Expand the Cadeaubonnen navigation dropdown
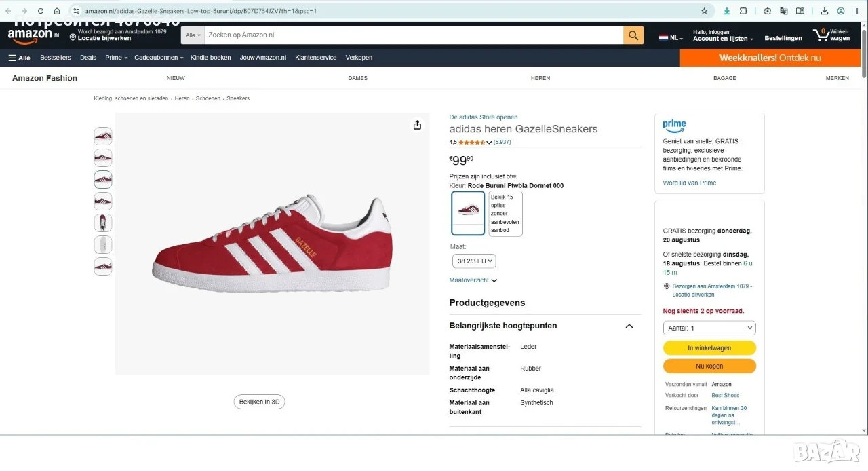 tap(159, 58)
